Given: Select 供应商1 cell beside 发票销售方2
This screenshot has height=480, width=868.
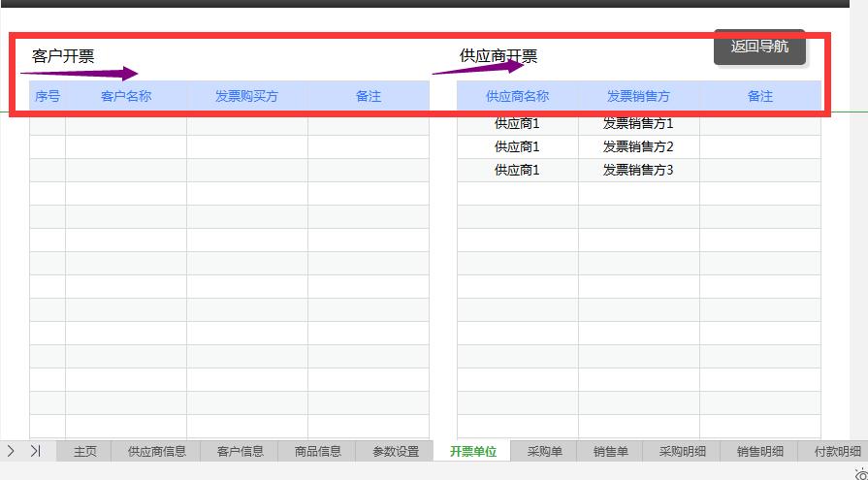Looking at the screenshot, I should 518,147.
